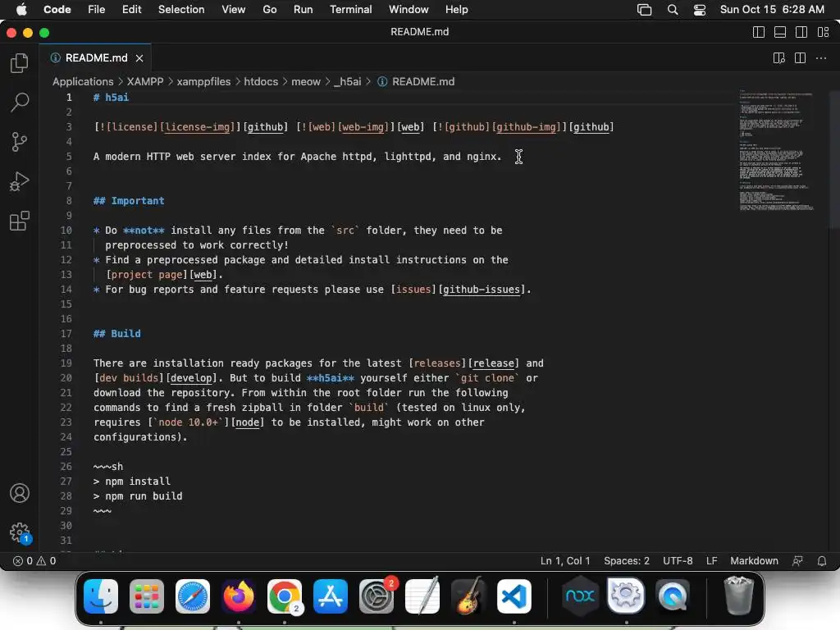This screenshot has height=630, width=840.
Task: Click the "> npm run build" line
Action: 138,496
